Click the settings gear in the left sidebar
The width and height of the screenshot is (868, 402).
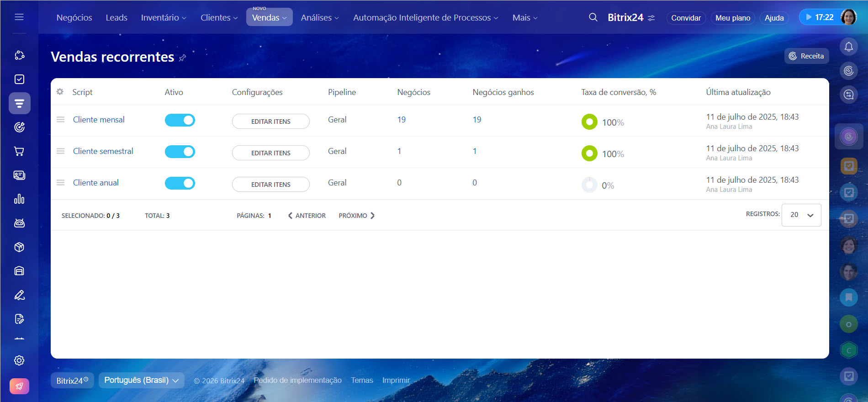[19, 360]
